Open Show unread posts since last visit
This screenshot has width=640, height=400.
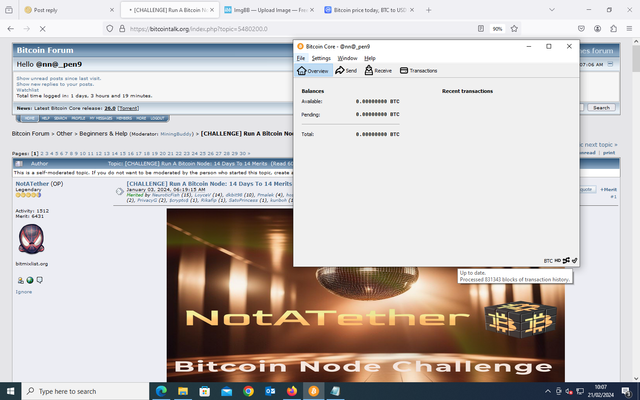(x=58, y=78)
